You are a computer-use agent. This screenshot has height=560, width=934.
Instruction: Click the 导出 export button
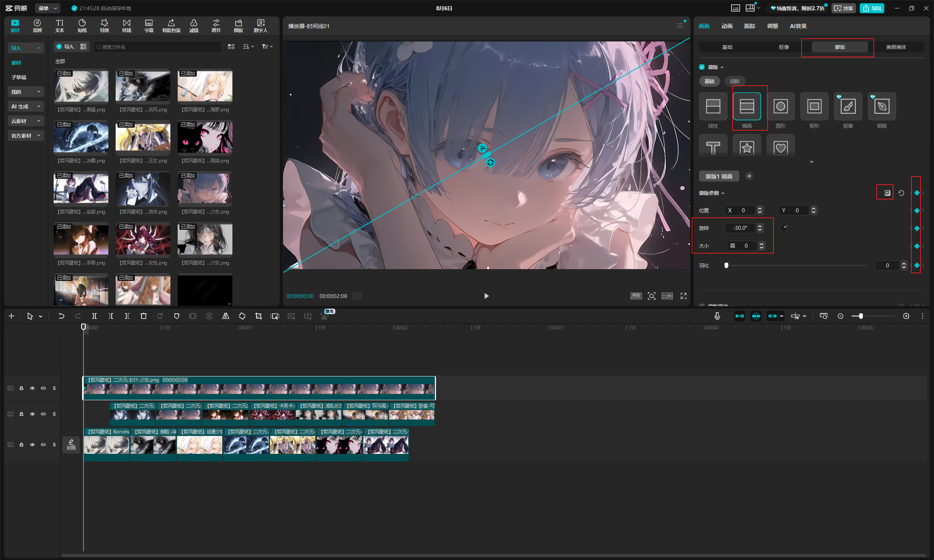(x=872, y=8)
